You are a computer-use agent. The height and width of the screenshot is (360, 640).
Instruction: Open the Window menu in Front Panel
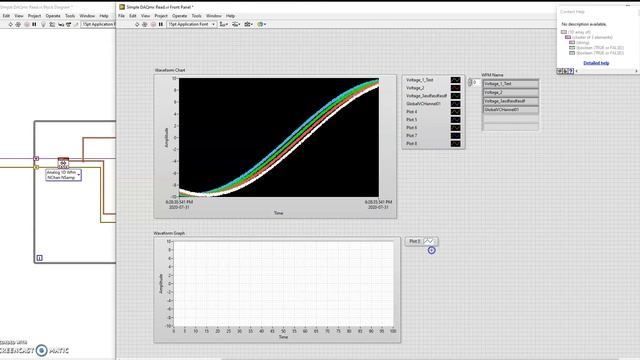coord(213,16)
